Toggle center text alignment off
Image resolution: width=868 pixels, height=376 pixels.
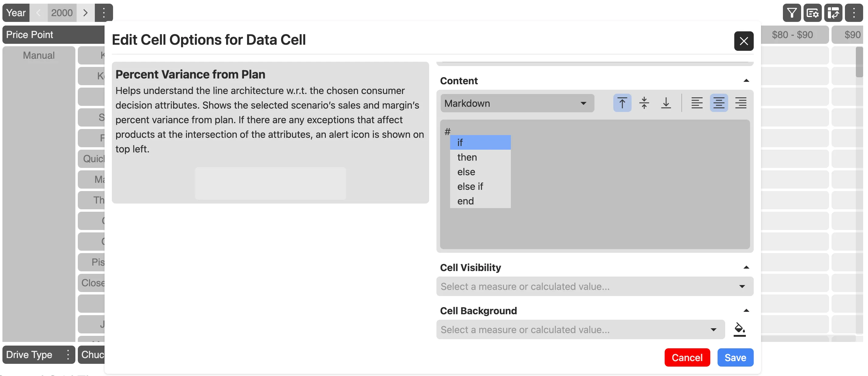point(719,103)
